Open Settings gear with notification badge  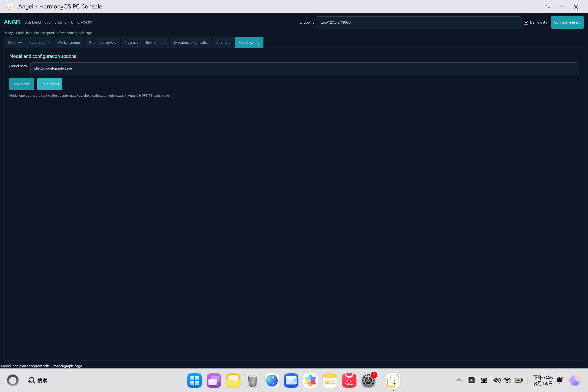coord(368,381)
